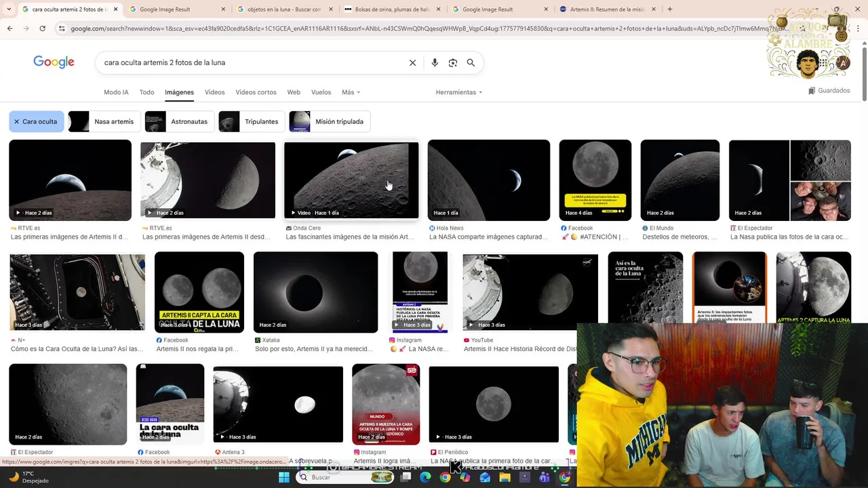868x488 pixels.
Task: Go to Google home via logo
Action: [x=54, y=62]
